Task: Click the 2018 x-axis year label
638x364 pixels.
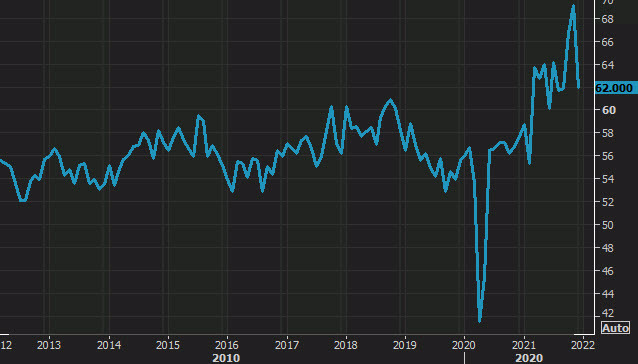Action: coord(346,345)
